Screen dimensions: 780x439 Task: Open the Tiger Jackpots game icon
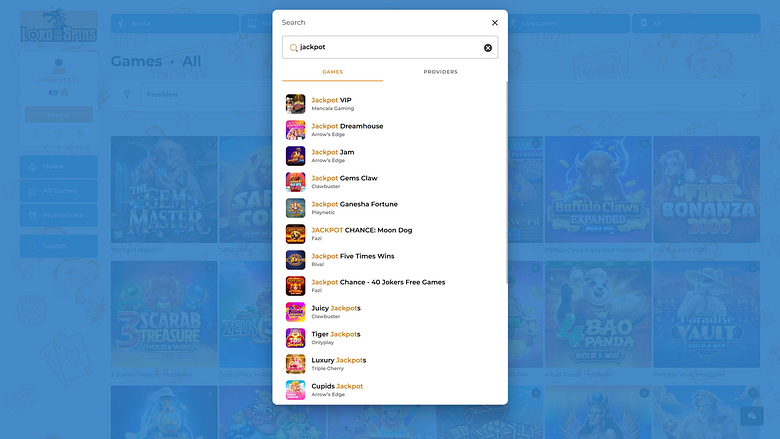(x=295, y=338)
